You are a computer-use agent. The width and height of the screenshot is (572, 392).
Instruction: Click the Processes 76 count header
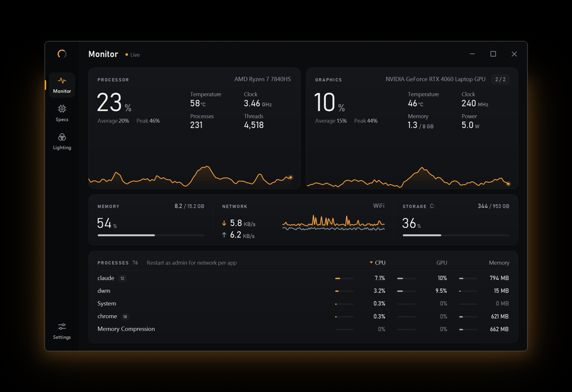(x=118, y=263)
